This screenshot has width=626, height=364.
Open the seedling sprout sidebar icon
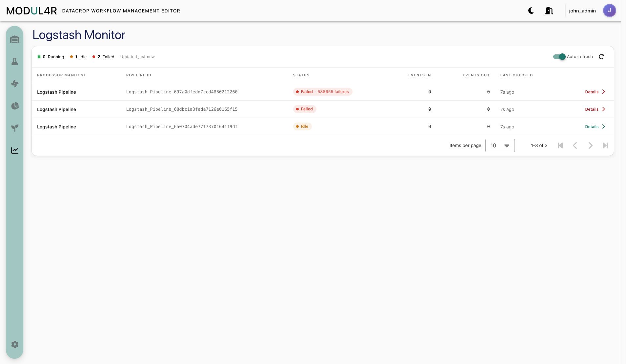(x=15, y=128)
